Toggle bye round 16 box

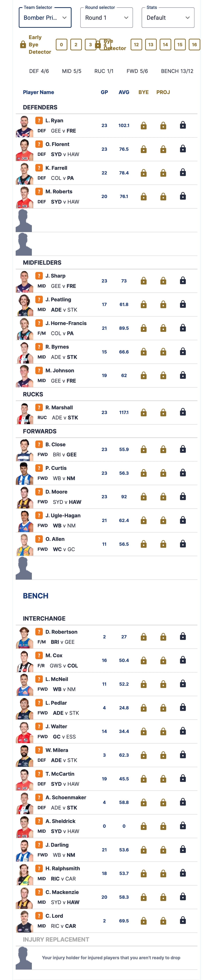pos(194,44)
